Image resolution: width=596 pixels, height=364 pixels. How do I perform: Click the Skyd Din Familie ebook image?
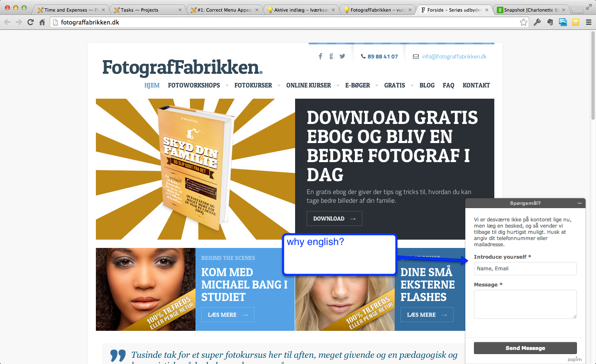(x=196, y=168)
